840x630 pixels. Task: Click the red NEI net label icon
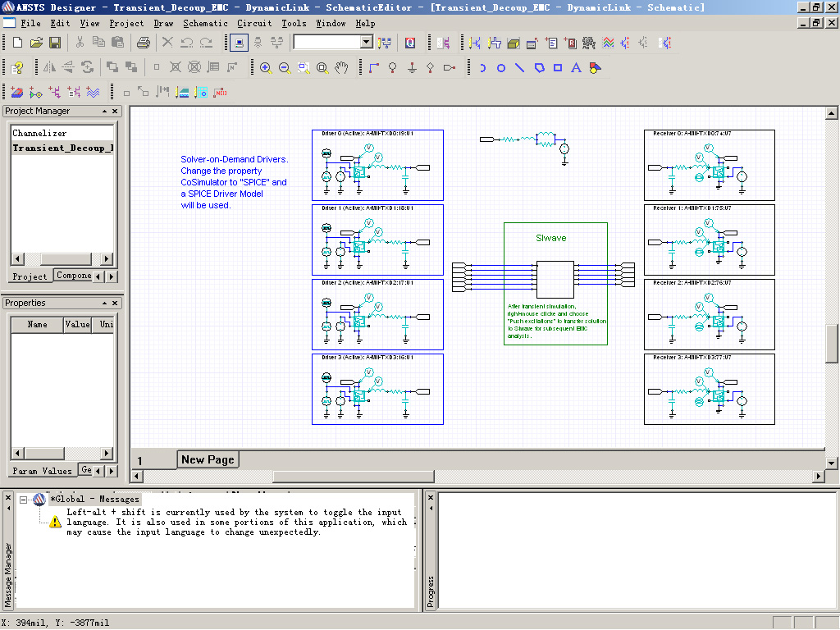click(220, 92)
